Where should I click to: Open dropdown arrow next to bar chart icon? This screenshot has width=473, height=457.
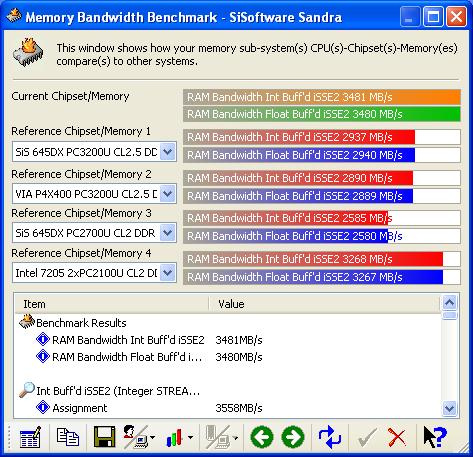190,437
